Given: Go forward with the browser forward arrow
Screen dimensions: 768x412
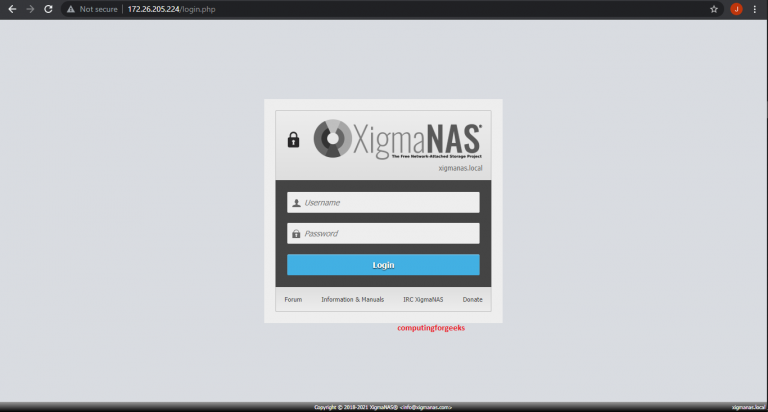Looking at the screenshot, I should click(30, 9).
